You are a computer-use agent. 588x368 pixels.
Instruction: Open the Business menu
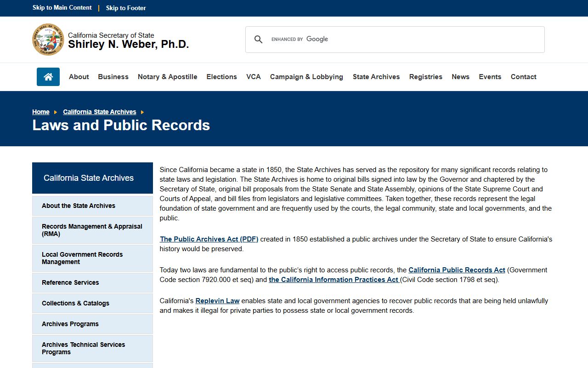[x=113, y=77]
